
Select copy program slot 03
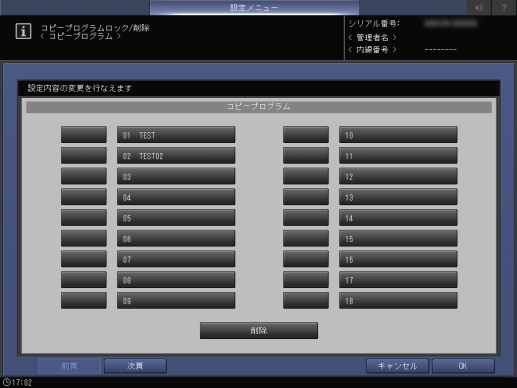click(176, 176)
